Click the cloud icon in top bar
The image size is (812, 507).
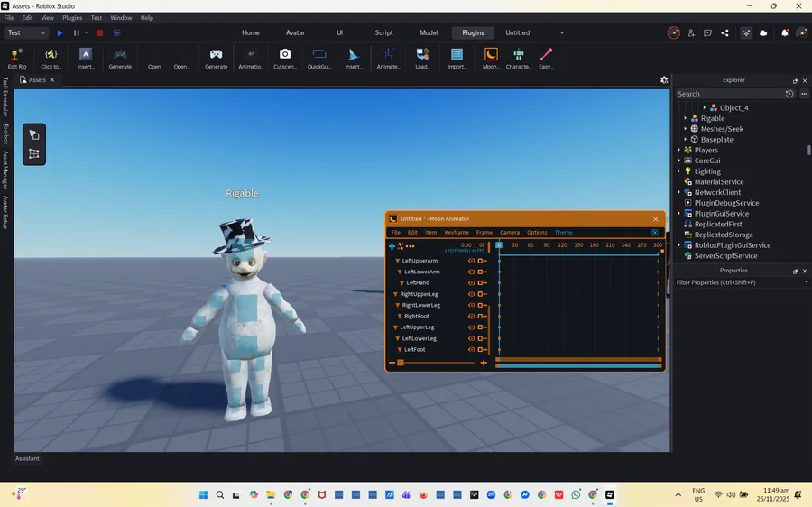click(x=763, y=32)
